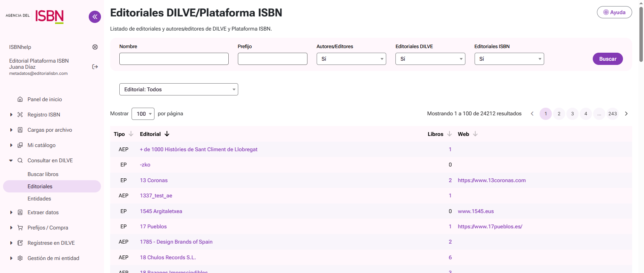This screenshot has width=644, height=273.
Task: Expand the Regístrese en DILVE triangle
Action: tap(11, 243)
